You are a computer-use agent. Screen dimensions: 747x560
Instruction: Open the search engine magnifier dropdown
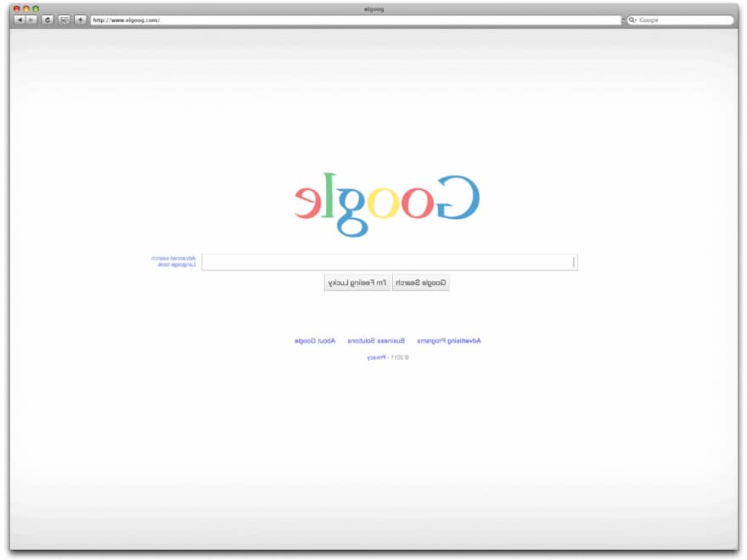(x=632, y=20)
